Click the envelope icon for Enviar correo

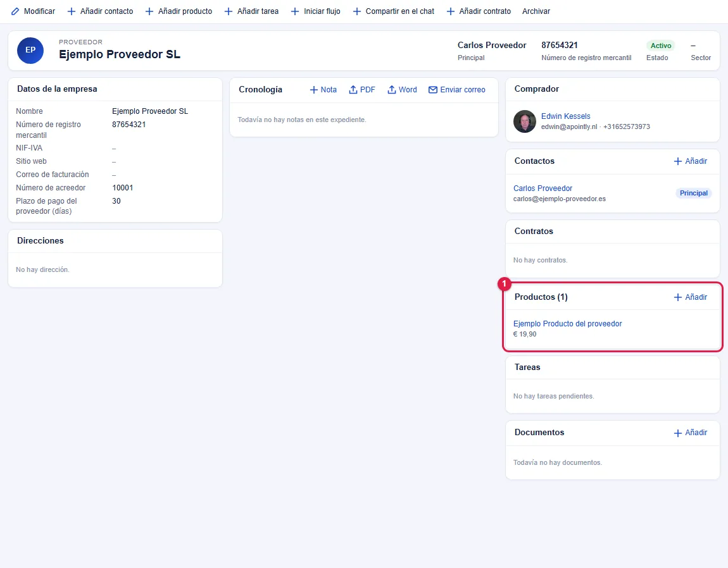tap(433, 90)
